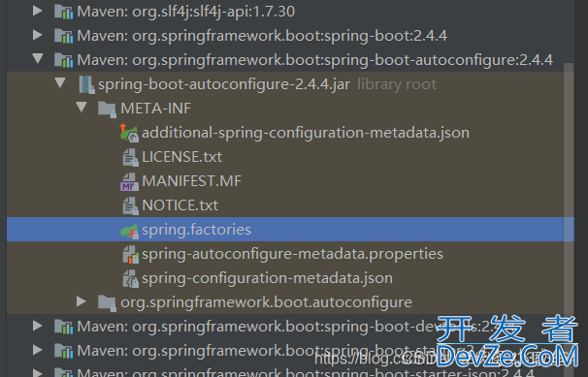
Task: Click the spring-boot-starter library icon
Action: (63, 351)
